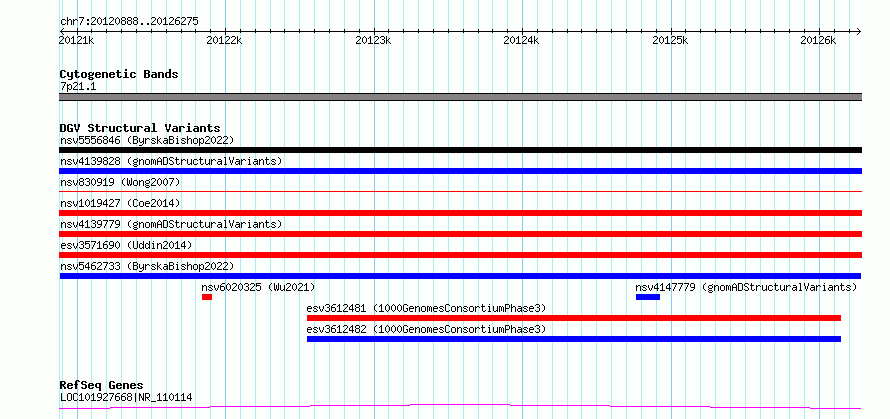Click the 20123k ruler label
The height and width of the screenshot is (419, 890).
pyautogui.click(x=373, y=41)
